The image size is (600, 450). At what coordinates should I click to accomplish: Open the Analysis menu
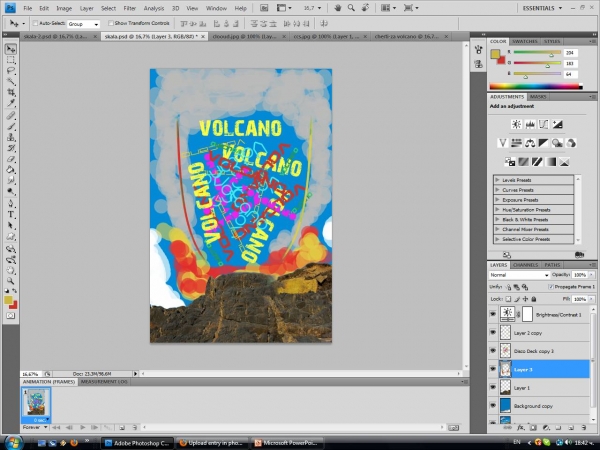pyautogui.click(x=154, y=8)
